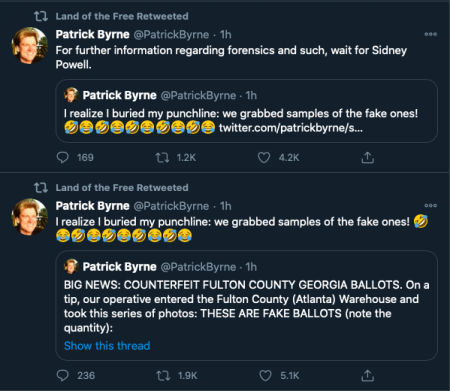Image resolution: width=450 pixels, height=391 pixels.
Task: Open twitter.com/patrickbyrne link in quoted tweet
Action: pos(291,128)
